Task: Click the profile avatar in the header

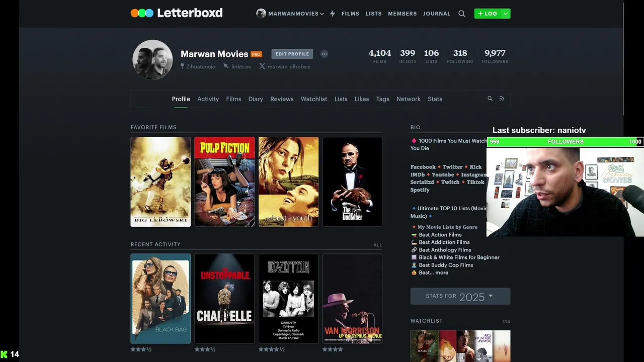Action: (261, 14)
